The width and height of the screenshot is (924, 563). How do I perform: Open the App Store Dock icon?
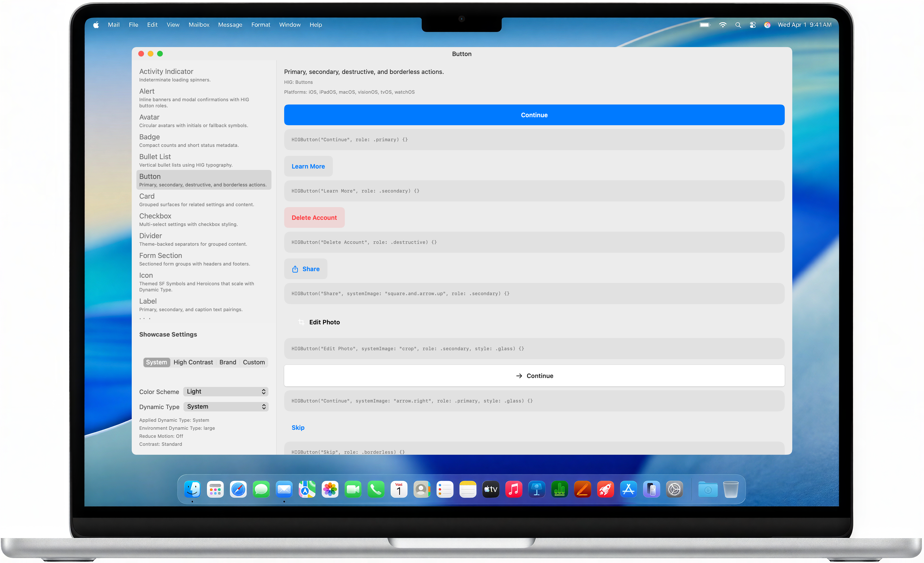coord(629,489)
